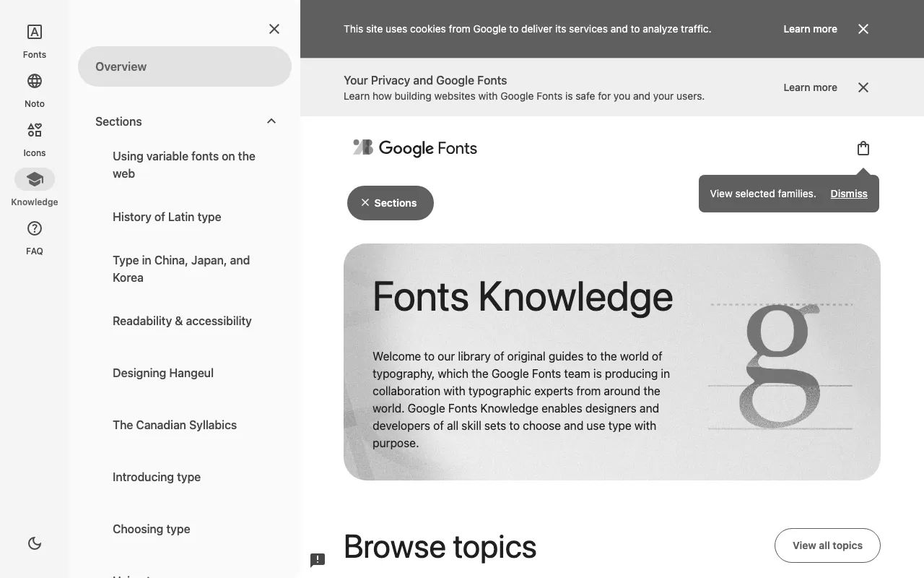Open the Fonts section icon

pos(35,32)
